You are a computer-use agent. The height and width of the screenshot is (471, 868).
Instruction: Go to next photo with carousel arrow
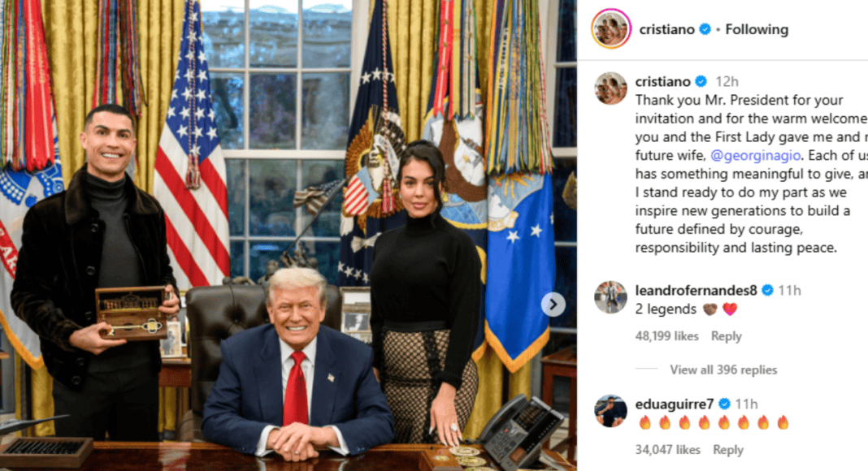[x=553, y=304]
